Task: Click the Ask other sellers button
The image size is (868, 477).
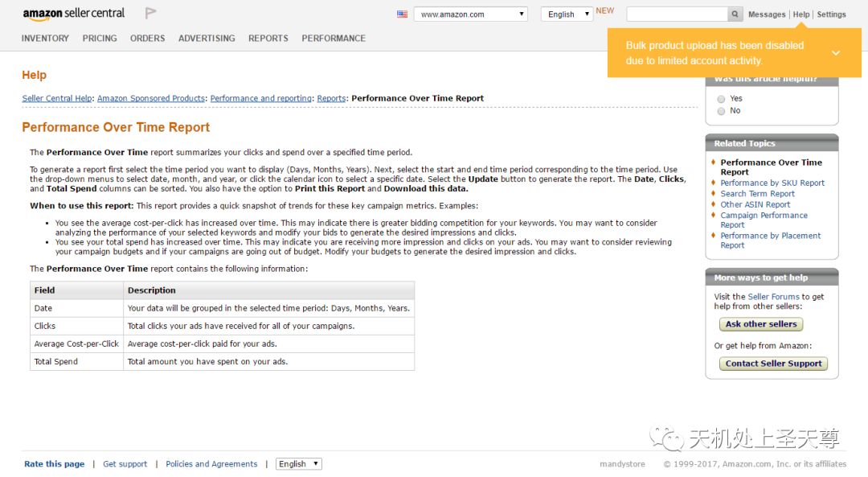Action: tap(761, 324)
